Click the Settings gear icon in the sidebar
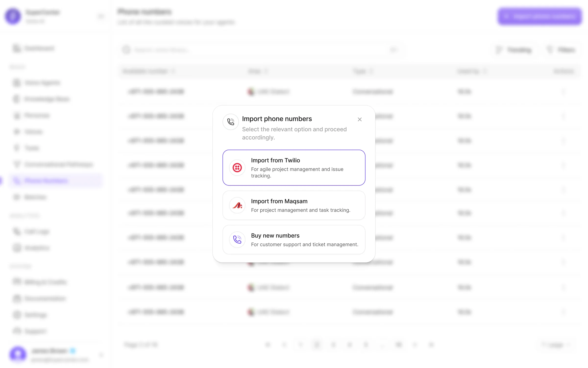 click(x=17, y=315)
